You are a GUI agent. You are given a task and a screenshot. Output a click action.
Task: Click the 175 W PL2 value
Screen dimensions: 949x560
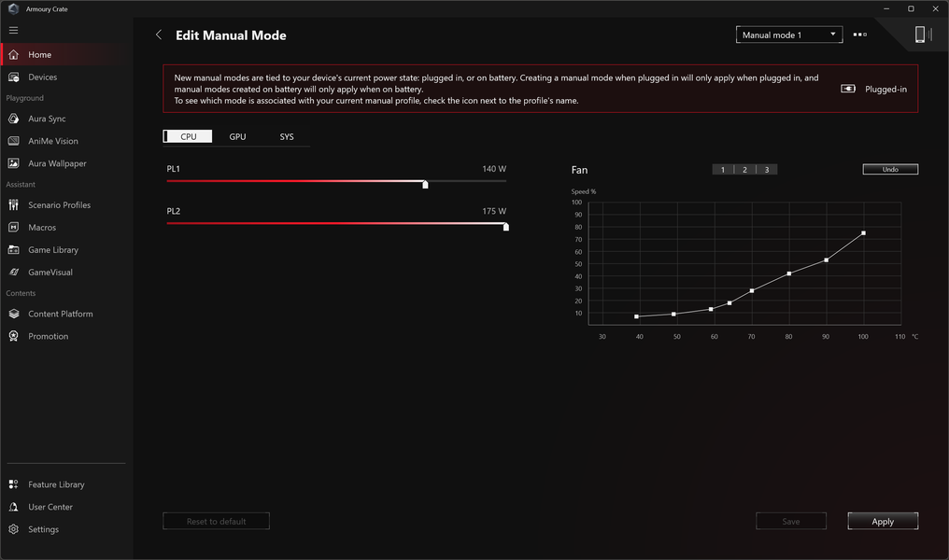pyautogui.click(x=494, y=211)
